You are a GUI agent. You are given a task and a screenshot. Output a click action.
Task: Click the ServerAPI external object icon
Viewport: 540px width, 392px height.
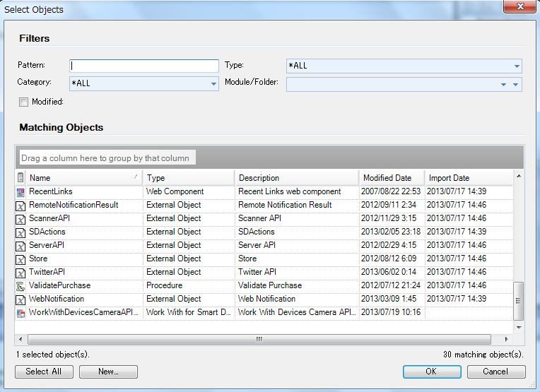pos(20,246)
